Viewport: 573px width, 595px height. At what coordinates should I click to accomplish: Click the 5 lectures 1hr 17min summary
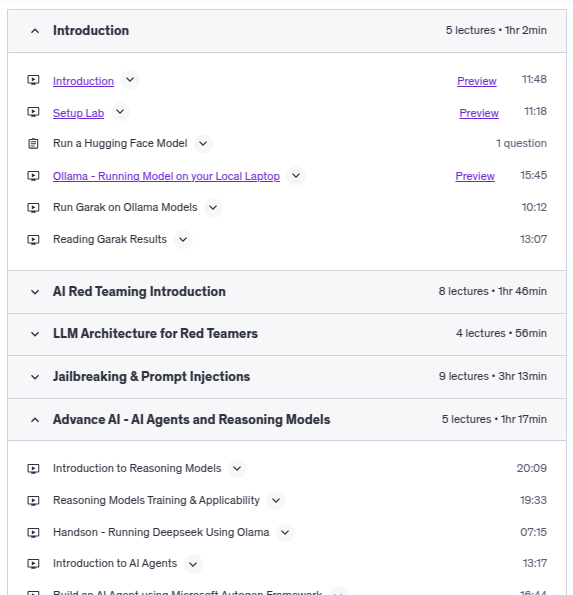click(x=494, y=419)
